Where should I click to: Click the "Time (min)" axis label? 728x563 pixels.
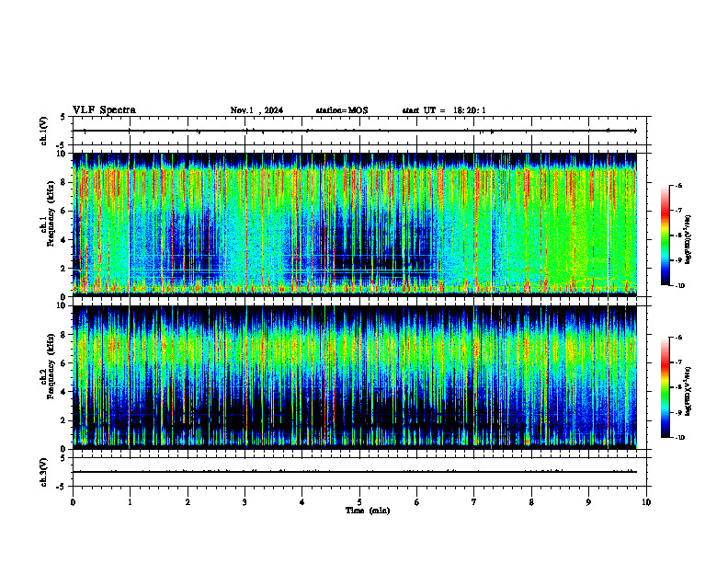tap(368, 511)
